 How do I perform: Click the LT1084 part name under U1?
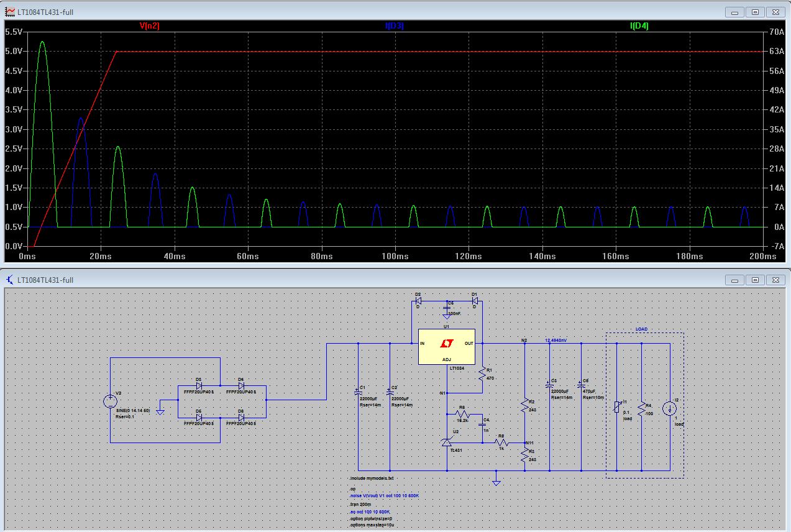click(x=457, y=368)
